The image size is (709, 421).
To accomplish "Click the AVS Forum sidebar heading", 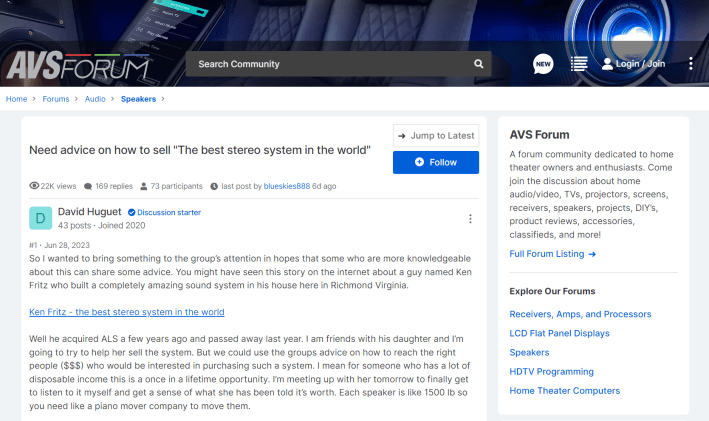I will point(539,135).
